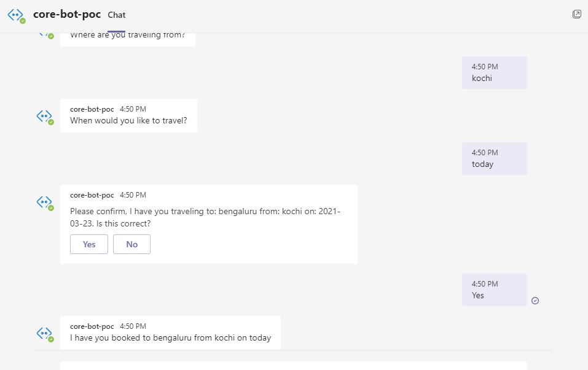Click the delivered checkmark on the Yes message

pyautogui.click(x=535, y=300)
